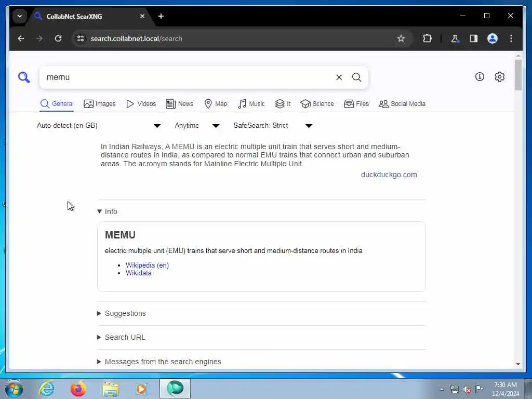Click the MEMU infobox heading

[x=120, y=235]
